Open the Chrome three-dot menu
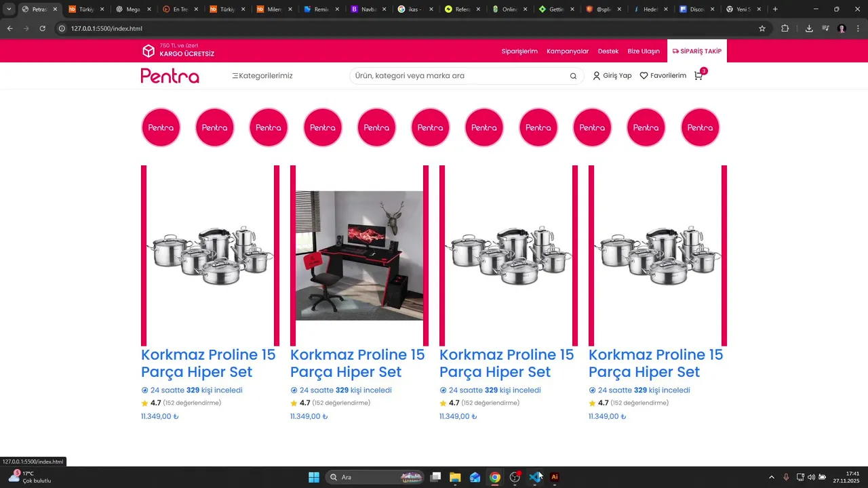The width and height of the screenshot is (868, 488). (x=858, y=28)
